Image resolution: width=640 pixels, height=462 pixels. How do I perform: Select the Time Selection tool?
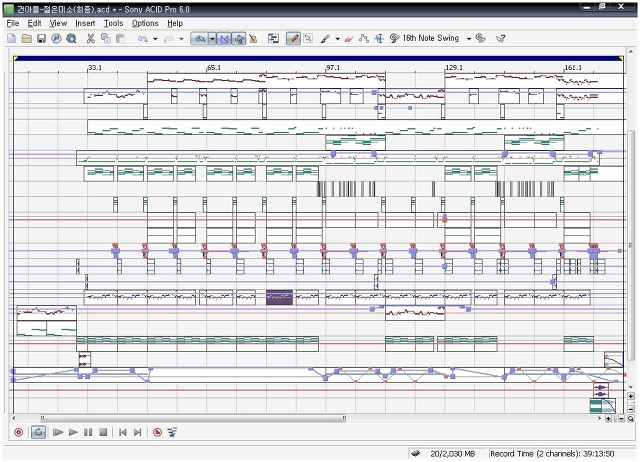(x=379, y=38)
